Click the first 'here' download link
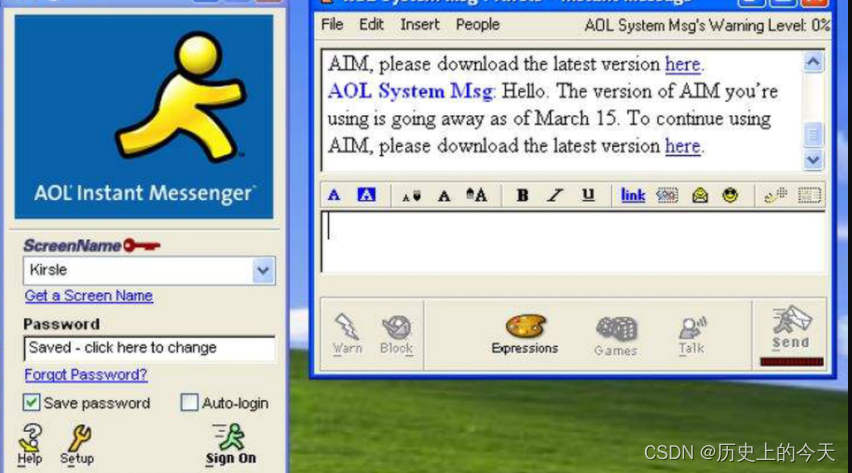 click(x=682, y=64)
